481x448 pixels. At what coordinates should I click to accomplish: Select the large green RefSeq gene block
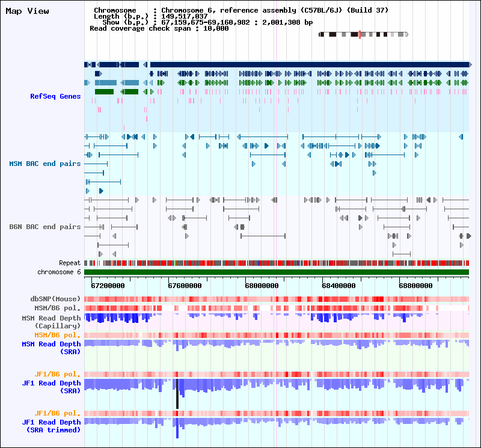(104, 92)
